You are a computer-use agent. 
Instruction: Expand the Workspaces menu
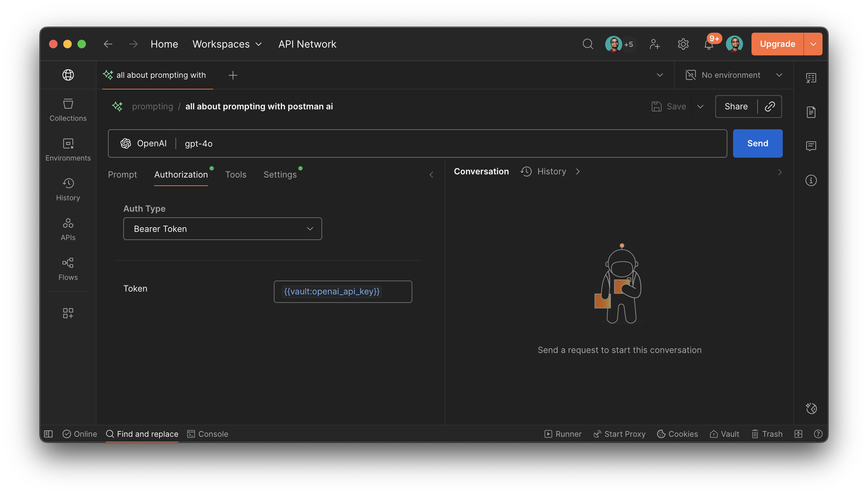pos(227,44)
